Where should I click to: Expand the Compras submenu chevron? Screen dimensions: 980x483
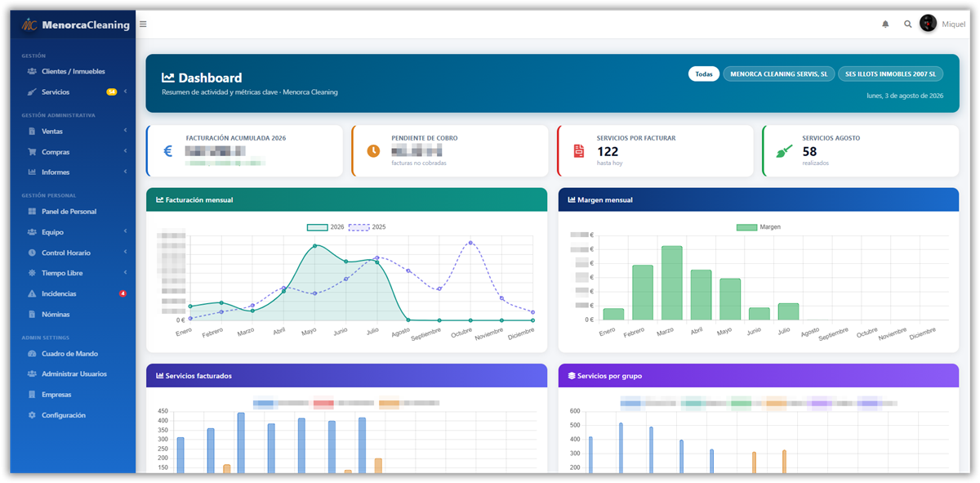click(x=126, y=152)
